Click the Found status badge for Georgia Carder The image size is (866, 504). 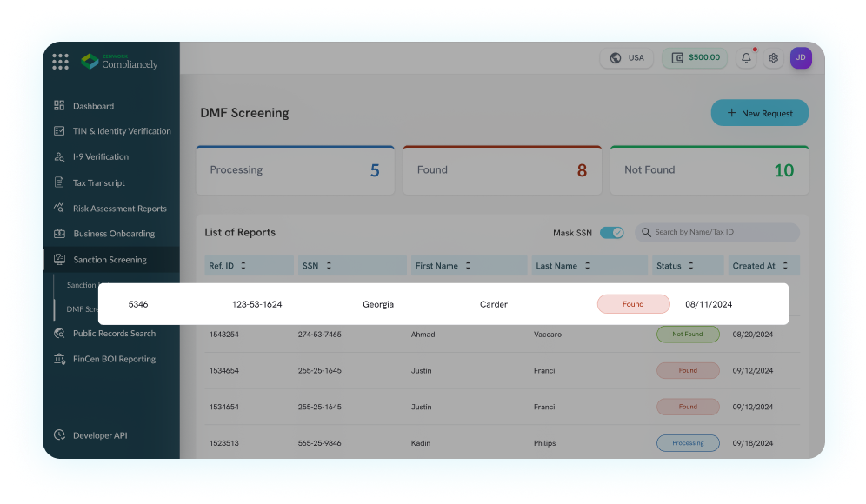[633, 304]
